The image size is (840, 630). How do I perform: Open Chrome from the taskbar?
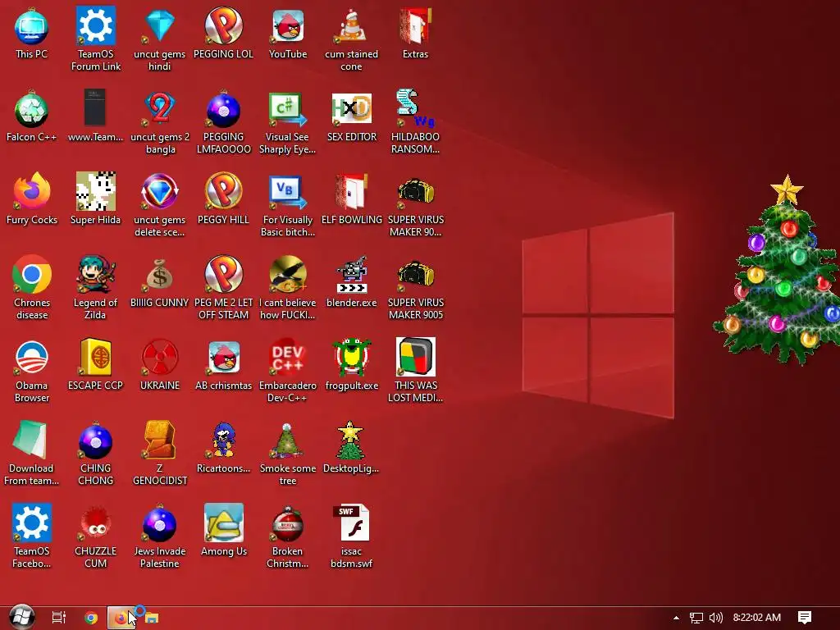[91, 618]
